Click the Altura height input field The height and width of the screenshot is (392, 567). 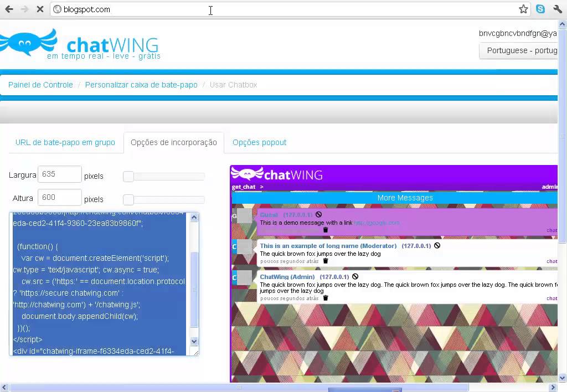click(60, 198)
